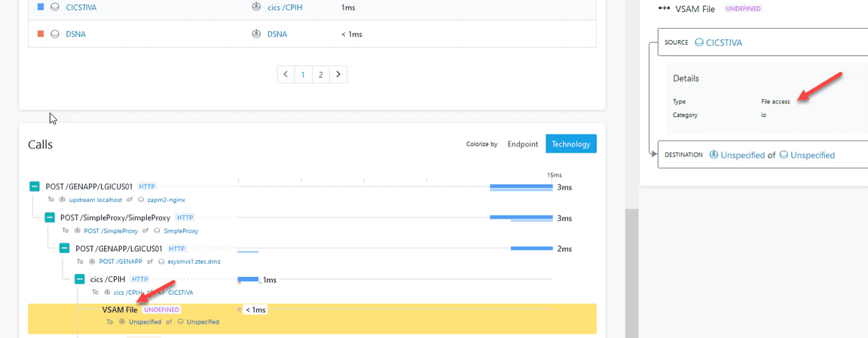Click the endpoint icon in the DESTINATION row

(714, 155)
